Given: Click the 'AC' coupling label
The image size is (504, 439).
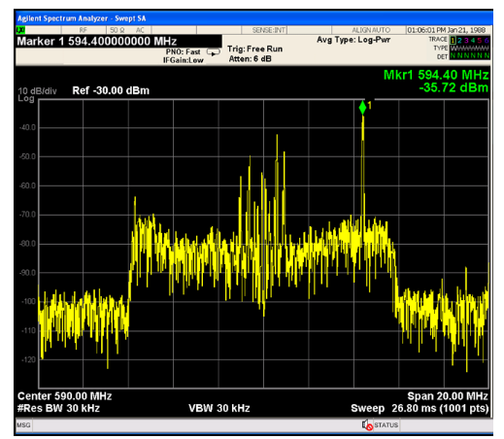Looking at the screenshot, I should [140, 30].
